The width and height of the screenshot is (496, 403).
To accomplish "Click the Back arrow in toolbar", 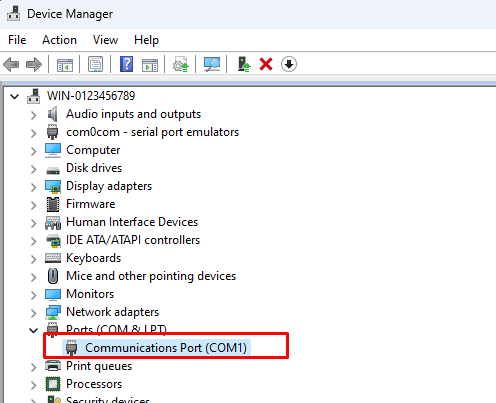I will (11, 64).
